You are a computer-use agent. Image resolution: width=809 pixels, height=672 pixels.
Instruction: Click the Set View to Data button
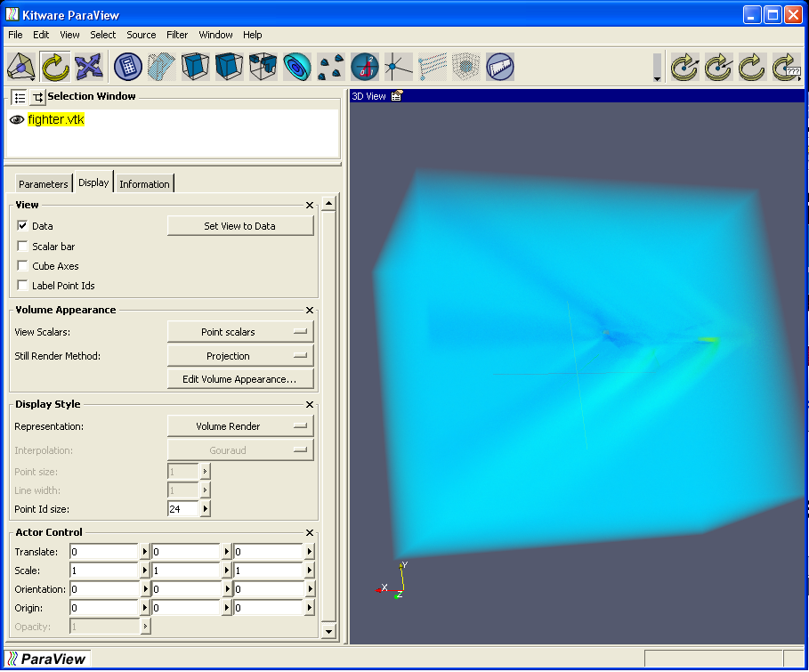[x=240, y=226]
